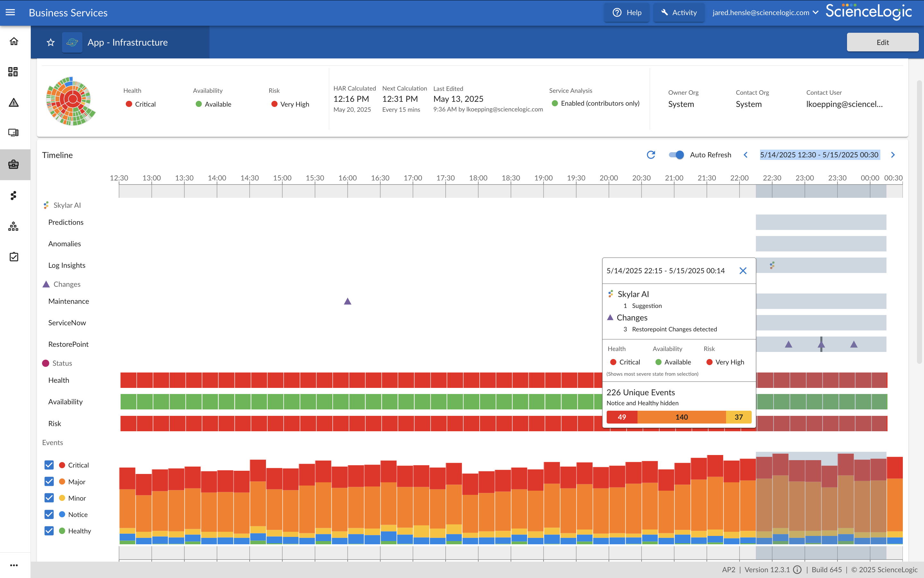Image resolution: width=924 pixels, height=578 pixels.
Task: Click the Edit button
Action: coord(882,42)
